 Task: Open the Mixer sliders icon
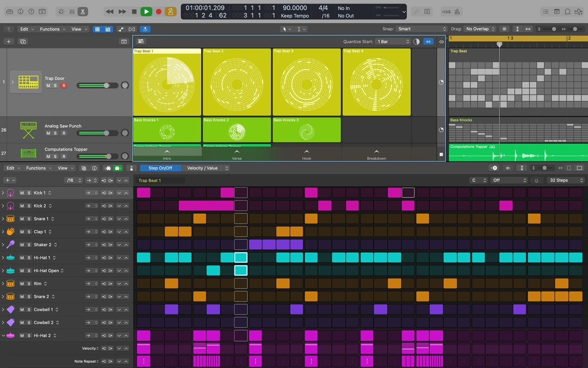(72, 11)
